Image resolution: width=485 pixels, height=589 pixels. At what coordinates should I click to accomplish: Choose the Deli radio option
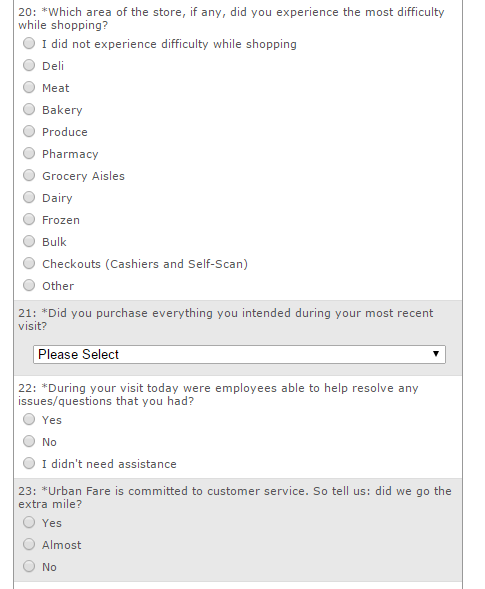(29, 65)
